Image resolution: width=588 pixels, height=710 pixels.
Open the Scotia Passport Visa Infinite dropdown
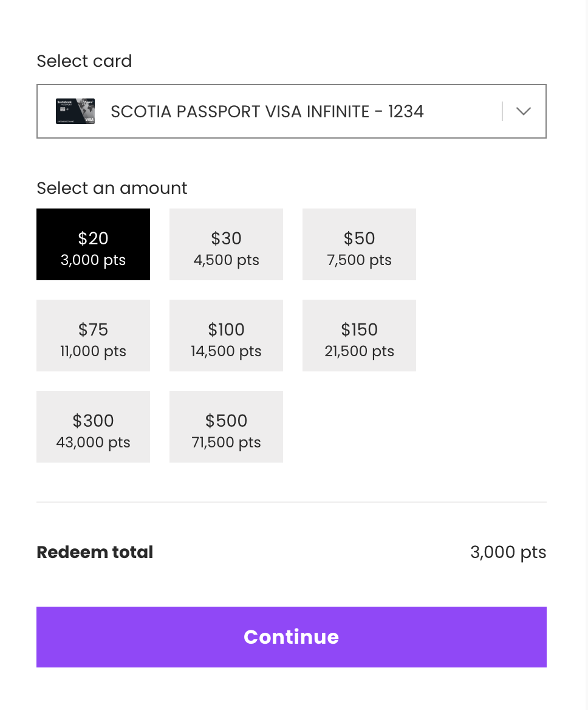[267, 112]
